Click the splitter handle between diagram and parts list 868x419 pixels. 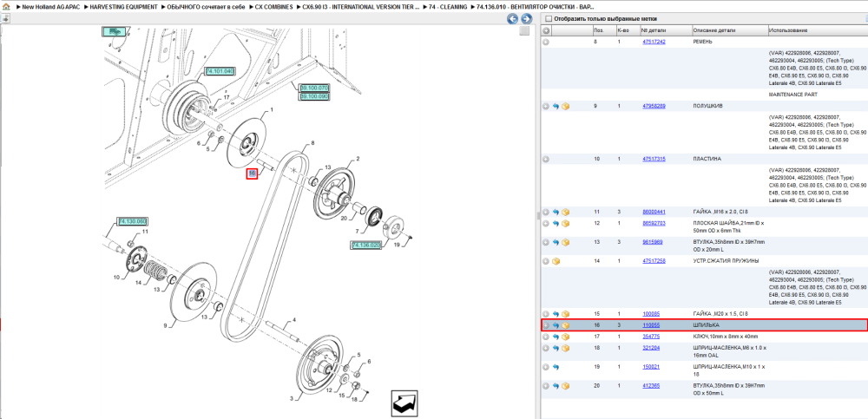(538, 216)
